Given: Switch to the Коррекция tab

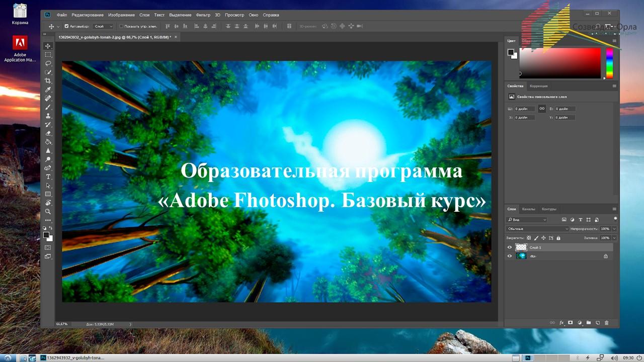Looking at the screenshot, I should 539,86.
